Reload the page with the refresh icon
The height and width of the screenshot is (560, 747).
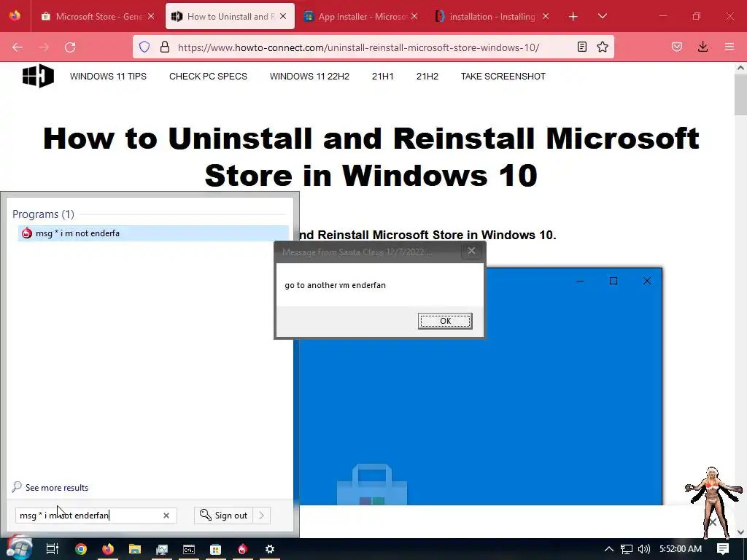point(70,47)
